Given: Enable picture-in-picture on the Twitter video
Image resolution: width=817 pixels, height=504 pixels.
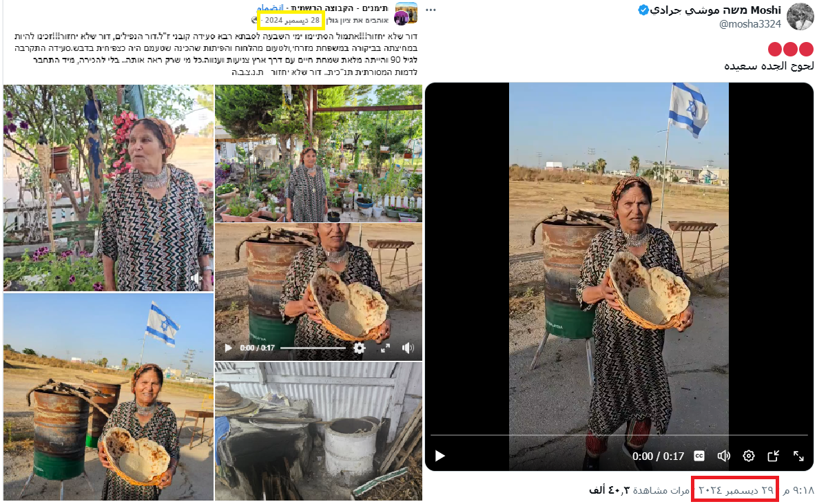Looking at the screenshot, I should (774, 456).
